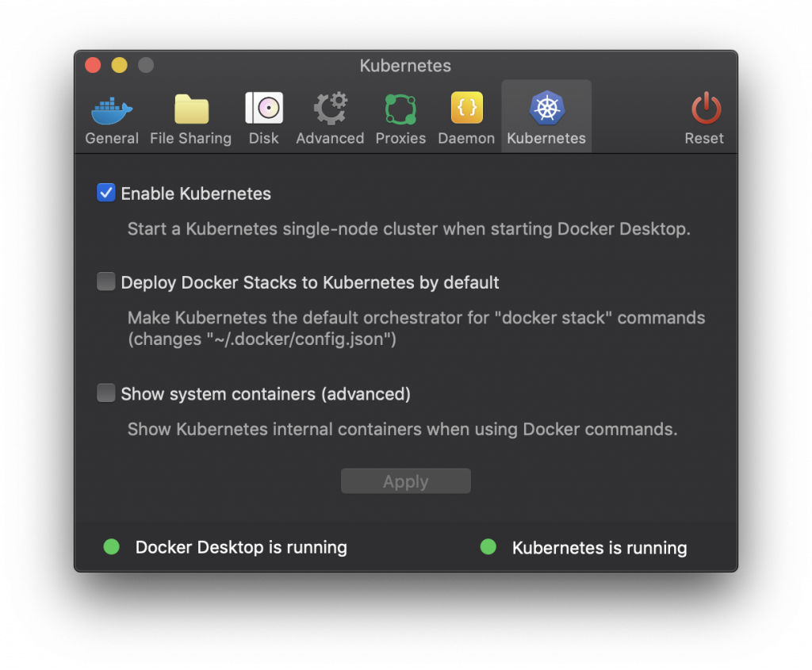The image size is (812, 670).
Task: Click the Kubernetes window title text
Action: [x=405, y=65]
